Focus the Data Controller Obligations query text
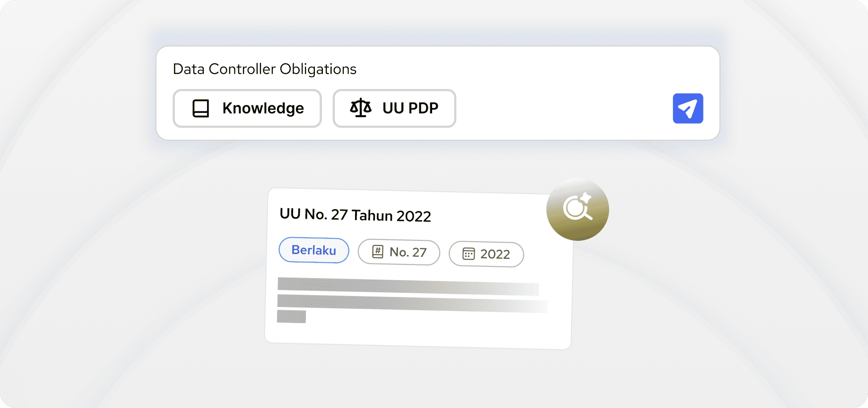Viewport: 868px width, 408px height. tap(265, 69)
